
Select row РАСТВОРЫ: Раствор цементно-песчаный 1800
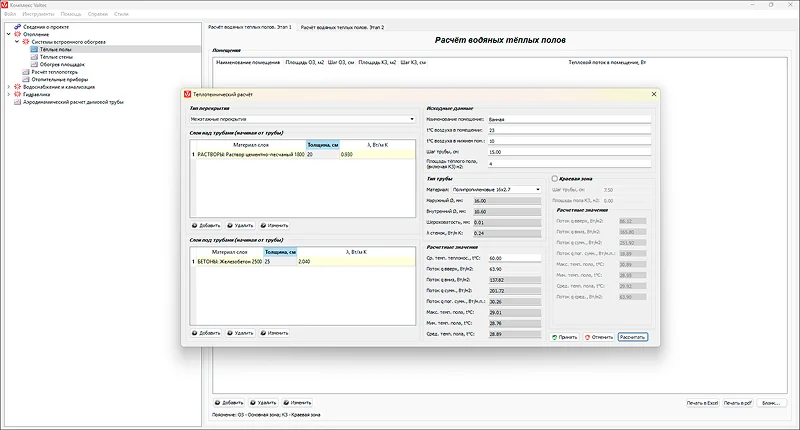coord(303,154)
